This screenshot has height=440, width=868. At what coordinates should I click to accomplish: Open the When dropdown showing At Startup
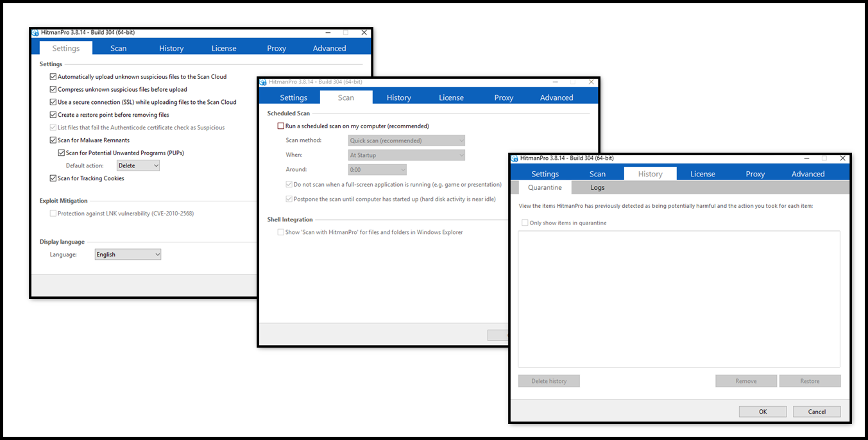pyautogui.click(x=407, y=155)
